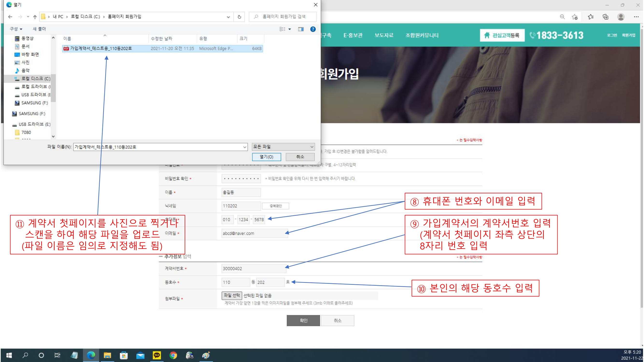
Task: Click the refresh icon in file dialog
Action: [239, 17]
